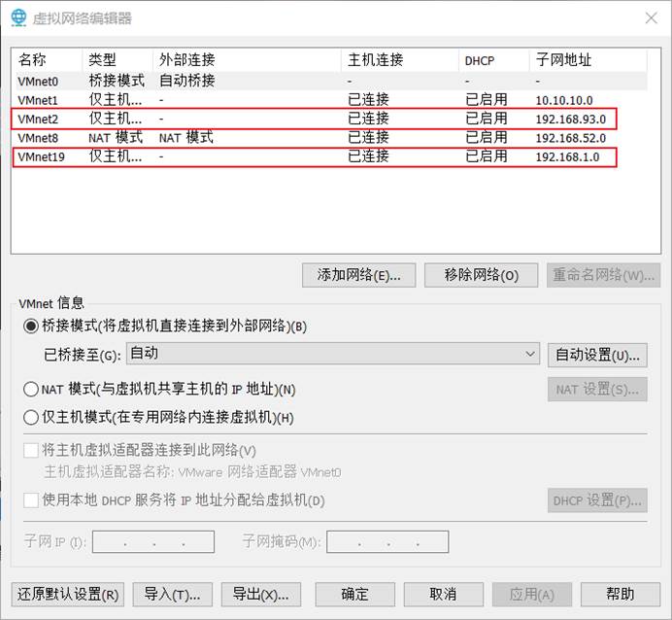Click the 导出 button
The image size is (672, 620).
pyautogui.click(x=261, y=594)
